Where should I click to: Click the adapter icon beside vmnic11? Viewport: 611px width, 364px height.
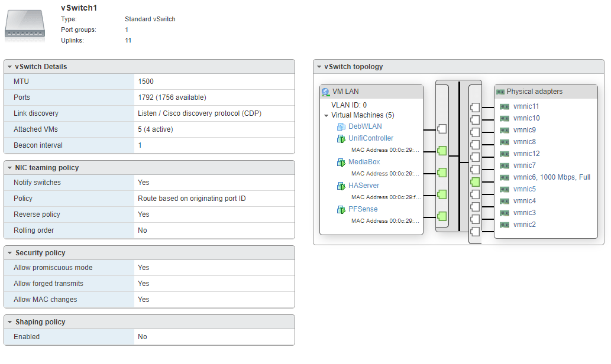coord(503,106)
